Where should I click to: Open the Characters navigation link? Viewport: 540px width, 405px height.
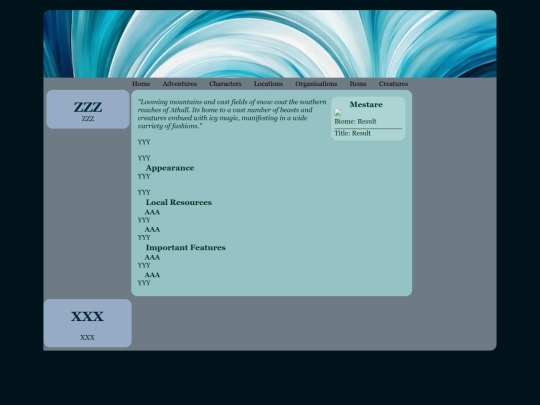pyautogui.click(x=225, y=84)
